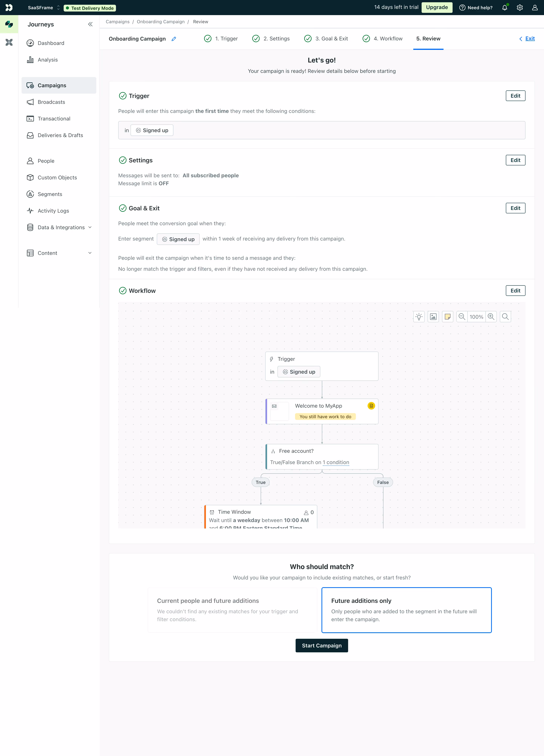Click the 100% zoom level indicator
The height and width of the screenshot is (756, 544).
coord(476,317)
